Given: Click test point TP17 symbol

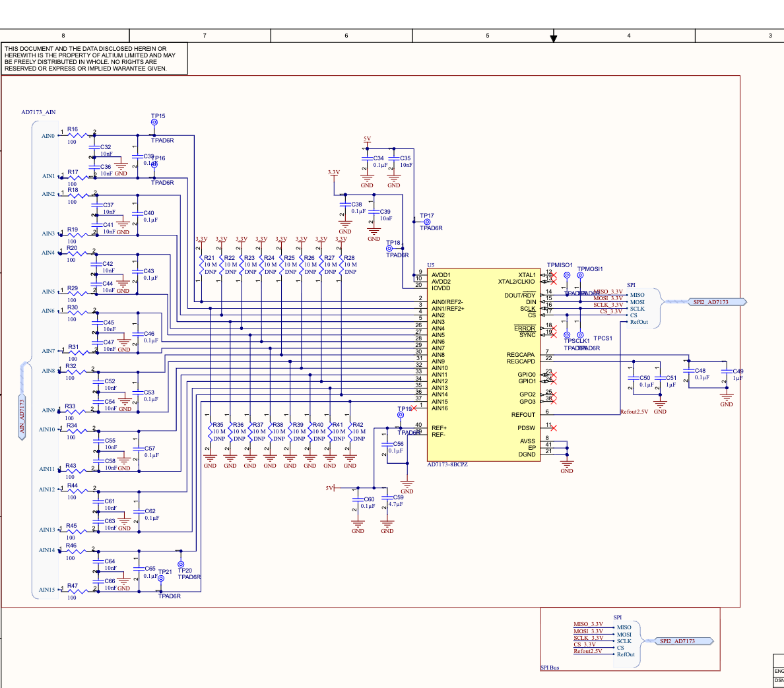Looking at the screenshot, I should pyautogui.click(x=427, y=222).
